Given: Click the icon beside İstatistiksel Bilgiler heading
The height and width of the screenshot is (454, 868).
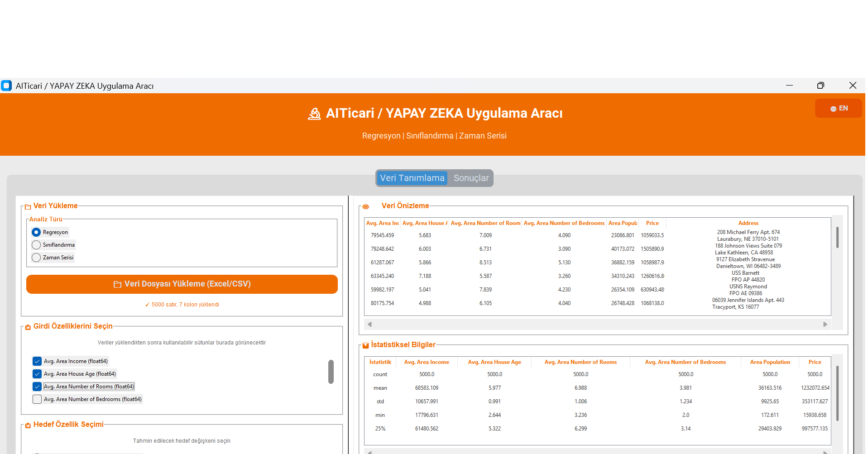Looking at the screenshot, I should (x=366, y=346).
